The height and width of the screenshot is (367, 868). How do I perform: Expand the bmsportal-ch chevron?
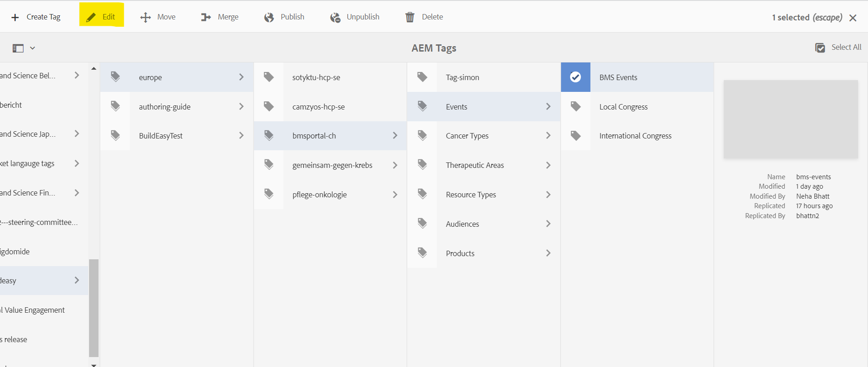pyautogui.click(x=395, y=135)
